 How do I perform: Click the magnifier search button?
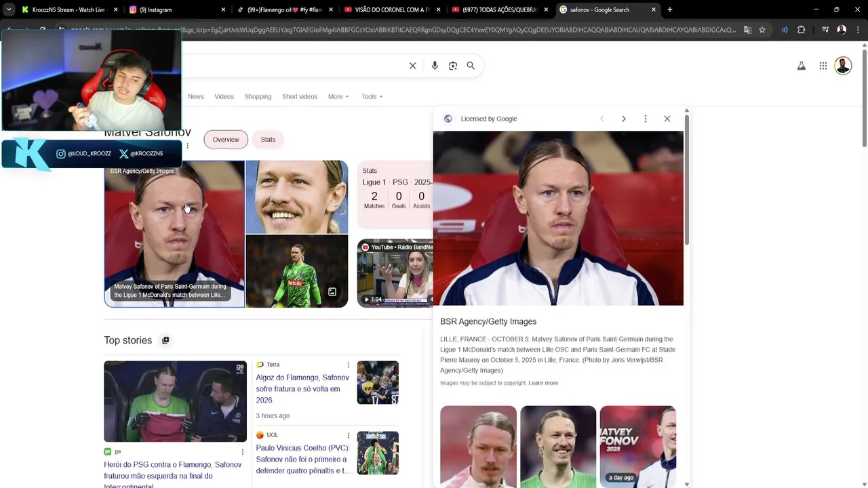pyautogui.click(x=471, y=66)
